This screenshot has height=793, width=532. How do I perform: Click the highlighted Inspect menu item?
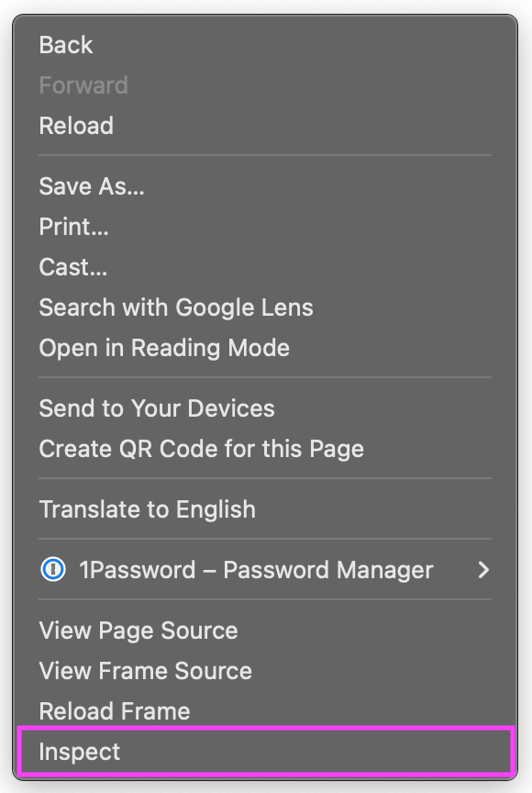79,752
